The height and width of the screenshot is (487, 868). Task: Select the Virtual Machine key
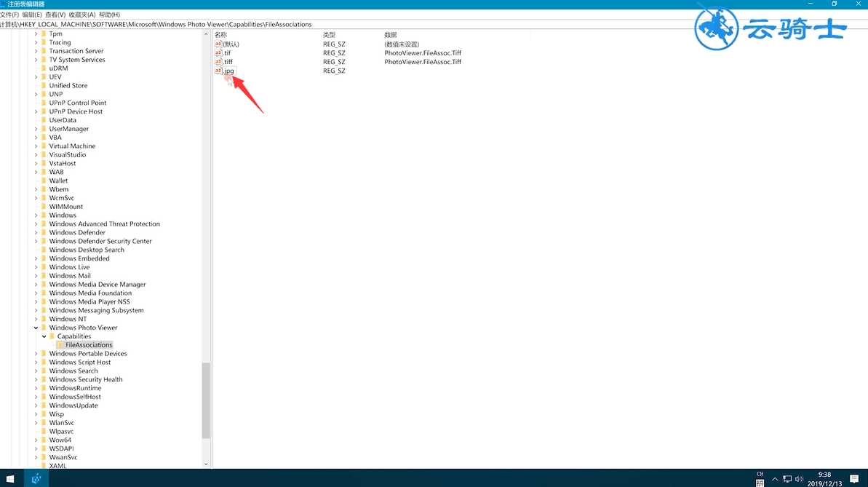click(x=72, y=146)
